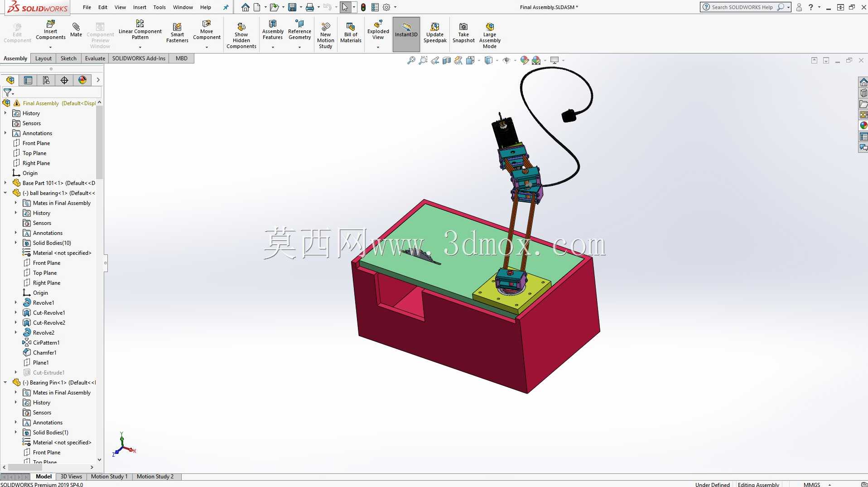Click the Rebuild traffic light icon
The width and height of the screenshot is (868, 487).
click(x=363, y=7)
